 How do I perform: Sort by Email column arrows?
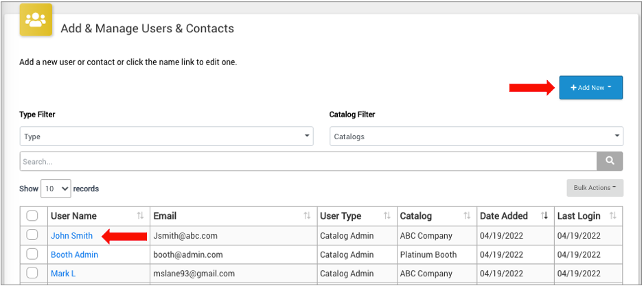pos(307,216)
